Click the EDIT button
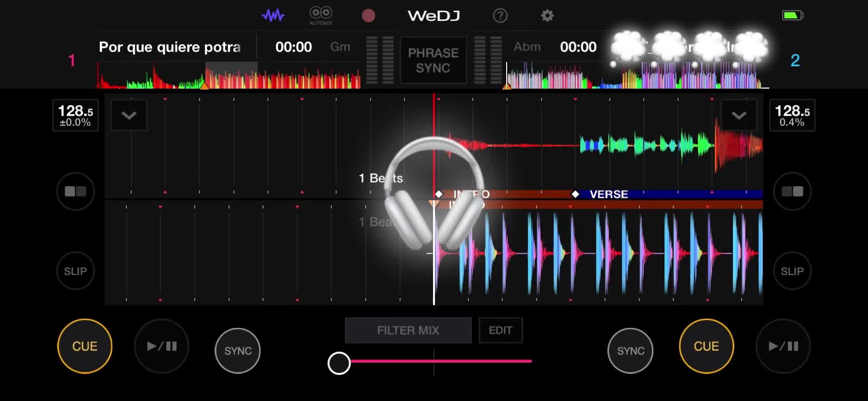Viewport: 868px width, 401px height. click(x=500, y=330)
